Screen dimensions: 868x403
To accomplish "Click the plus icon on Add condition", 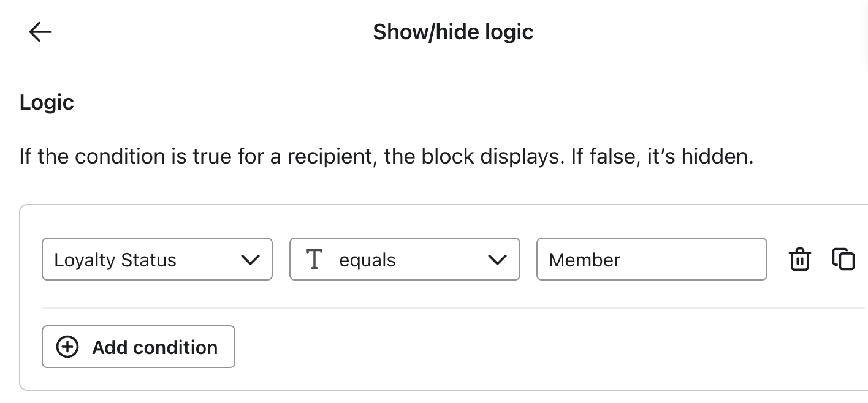I will (67, 347).
